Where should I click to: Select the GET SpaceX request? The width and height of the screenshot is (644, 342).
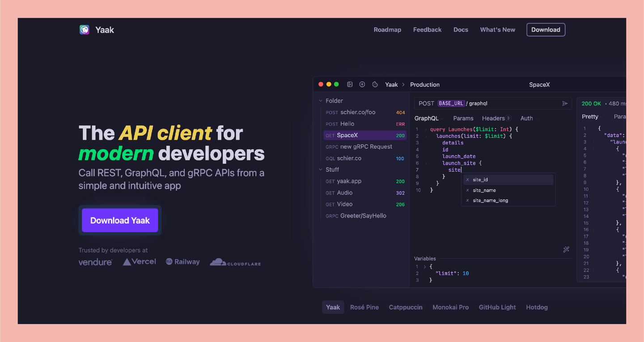[x=365, y=135]
